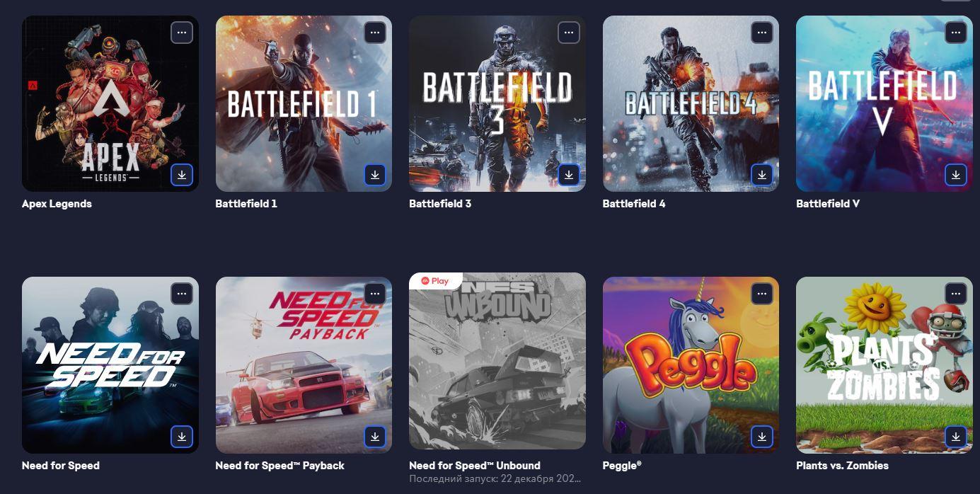Download Need for Speed Payback
Screen dimensions: 980x494
coord(375,437)
